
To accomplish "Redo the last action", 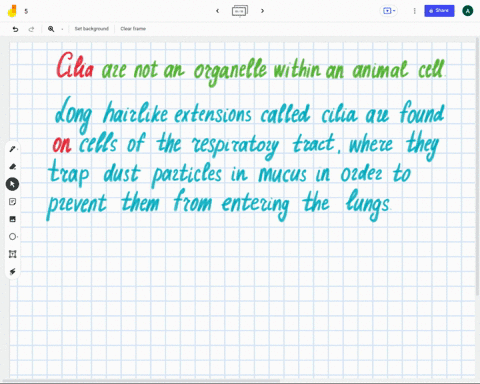I will pos(31,29).
